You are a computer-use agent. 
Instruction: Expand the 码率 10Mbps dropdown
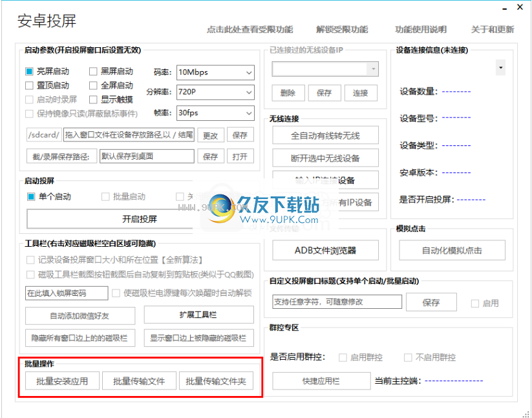click(x=215, y=72)
